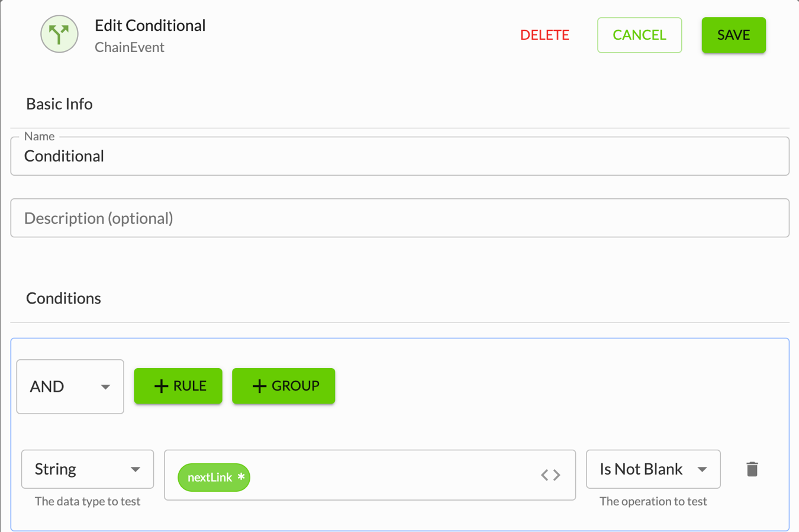This screenshot has height=532, width=799.
Task: Open the String data type dropdown
Action: pos(88,469)
